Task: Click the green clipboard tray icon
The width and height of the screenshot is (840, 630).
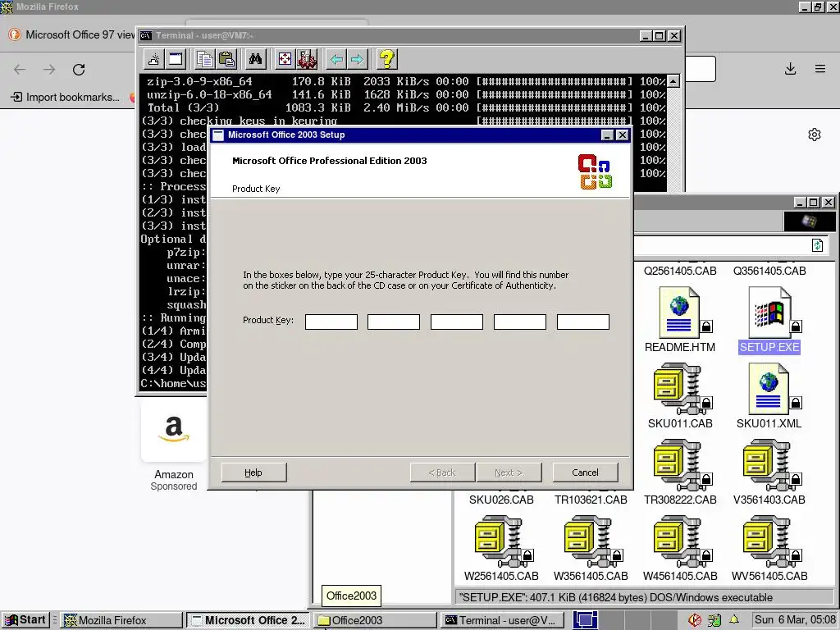Action: 714,620
